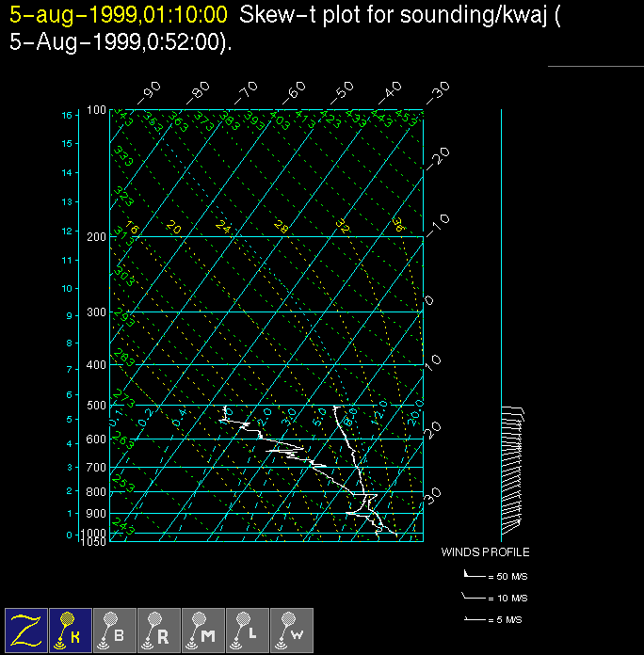Switch to the M sounding balloon icon
This screenshot has height=655, width=644.
tap(203, 630)
